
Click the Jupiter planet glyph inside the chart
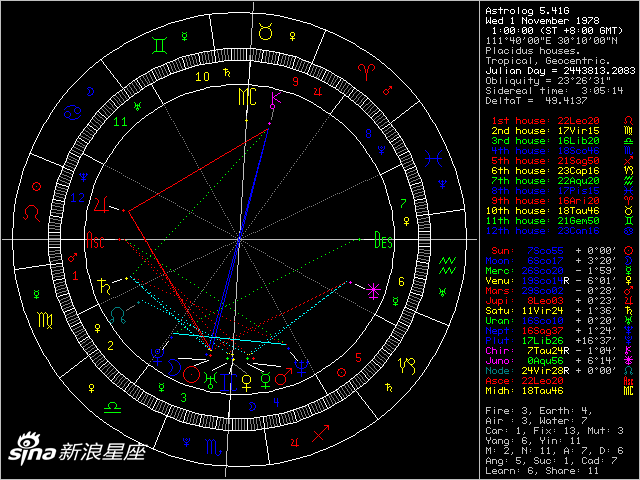(100, 205)
